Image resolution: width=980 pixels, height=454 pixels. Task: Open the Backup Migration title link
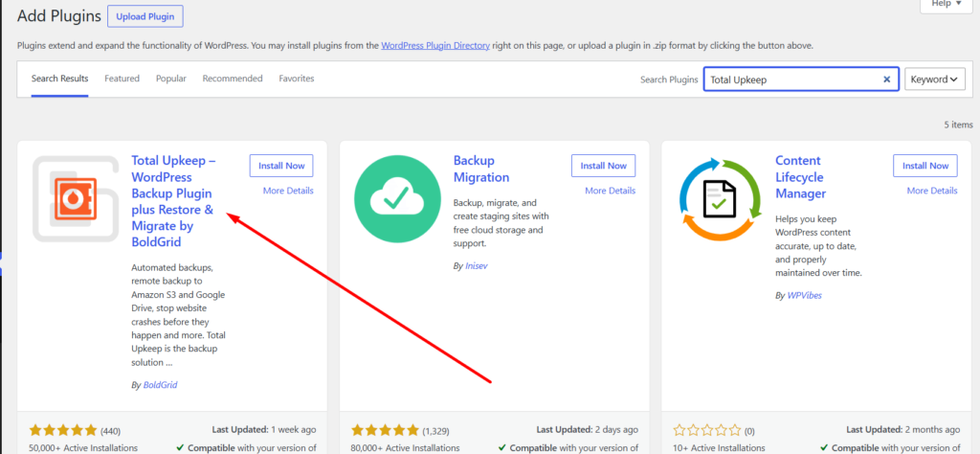tap(481, 169)
